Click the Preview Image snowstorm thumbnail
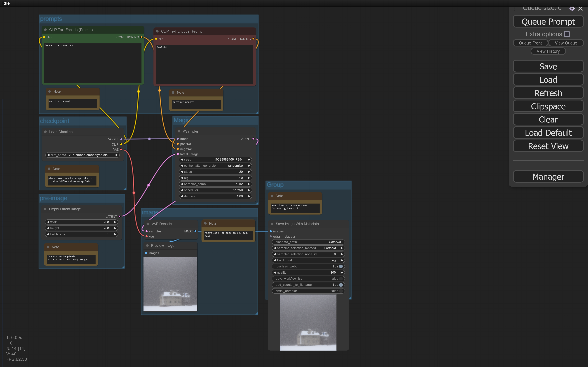Image resolution: width=588 pixels, height=367 pixels. (x=170, y=284)
